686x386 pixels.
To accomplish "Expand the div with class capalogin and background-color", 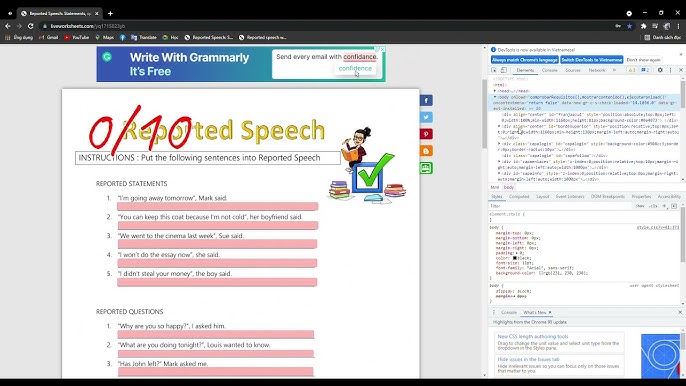I will click(x=499, y=144).
